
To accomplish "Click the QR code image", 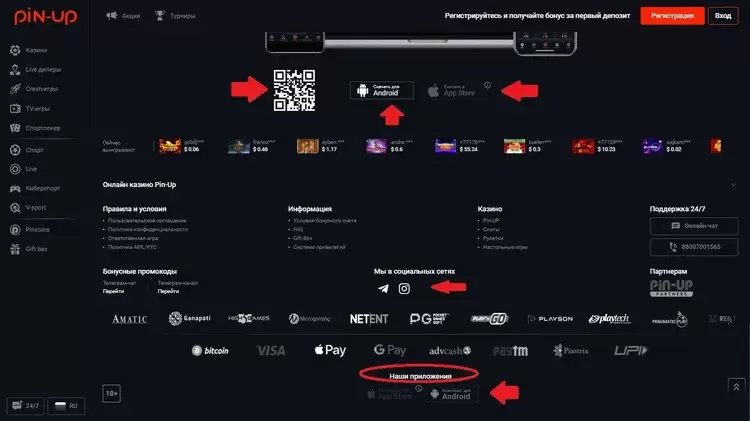I will tap(294, 90).
